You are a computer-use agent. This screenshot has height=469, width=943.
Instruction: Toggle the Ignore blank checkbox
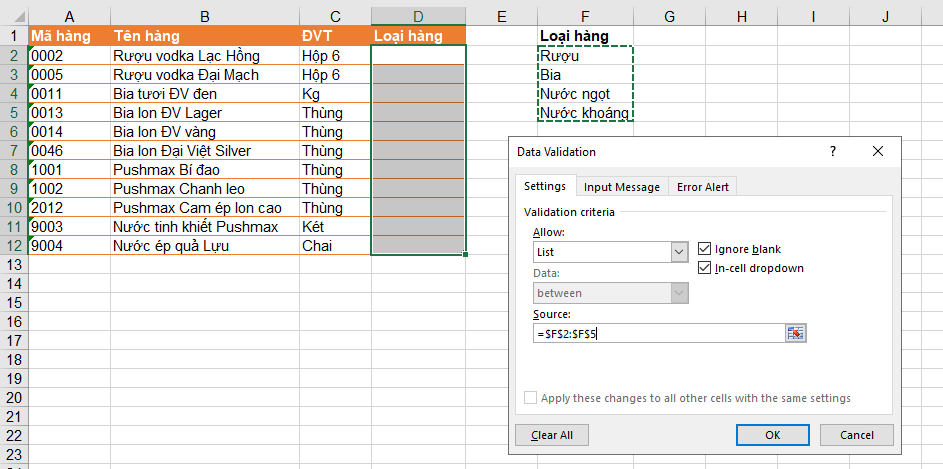pyautogui.click(x=705, y=249)
